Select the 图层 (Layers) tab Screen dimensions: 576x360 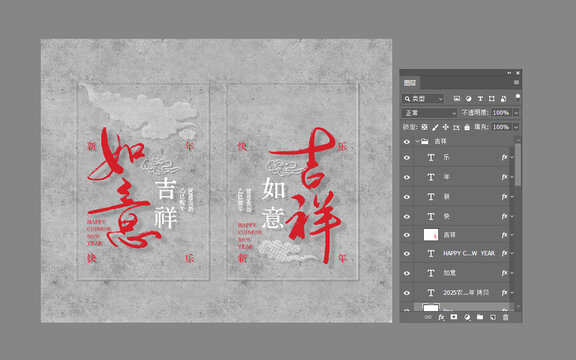(x=410, y=83)
